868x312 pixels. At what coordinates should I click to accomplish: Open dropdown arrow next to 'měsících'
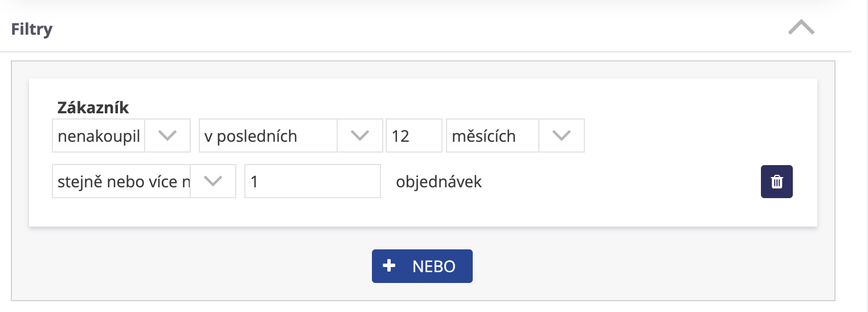pyautogui.click(x=562, y=136)
